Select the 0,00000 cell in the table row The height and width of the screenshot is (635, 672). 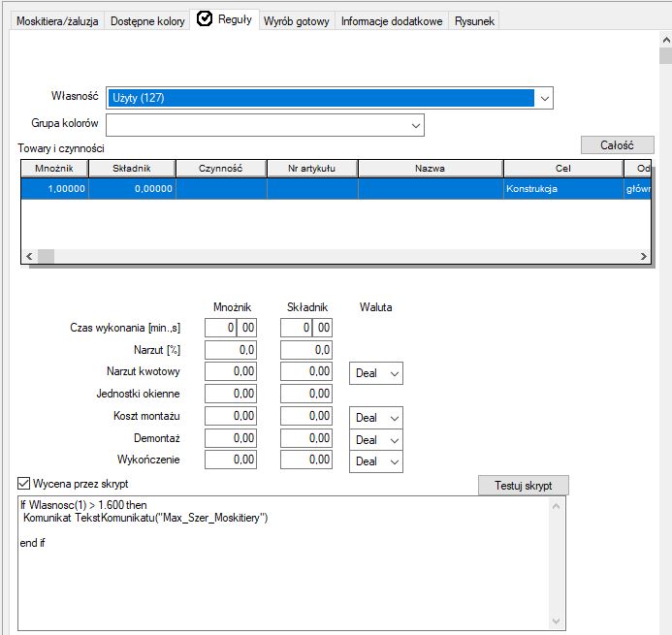tap(132, 189)
